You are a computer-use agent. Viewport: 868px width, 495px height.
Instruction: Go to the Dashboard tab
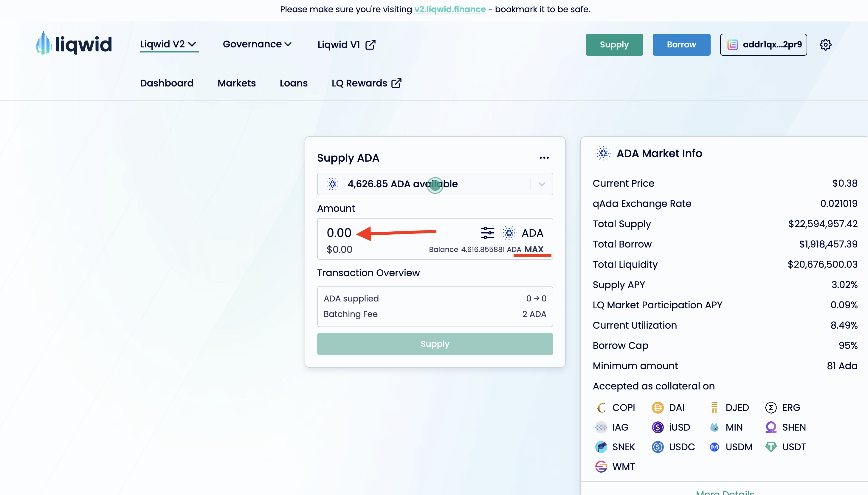coord(166,83)
